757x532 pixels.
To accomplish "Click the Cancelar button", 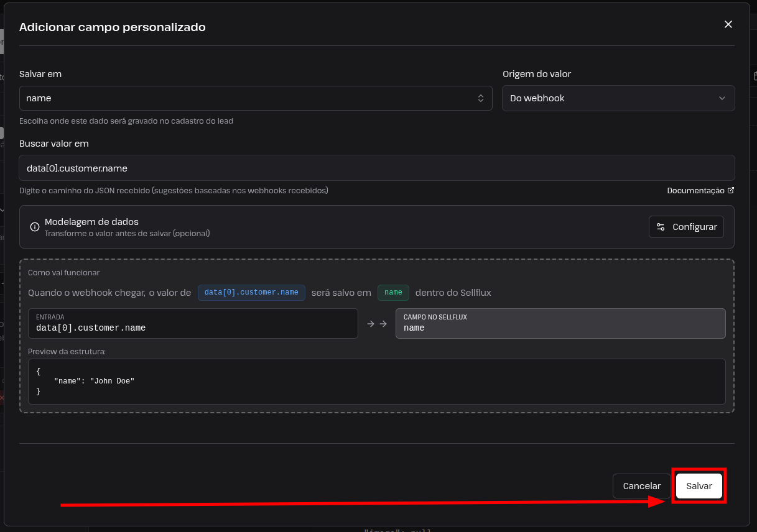I will coord(642,486).
